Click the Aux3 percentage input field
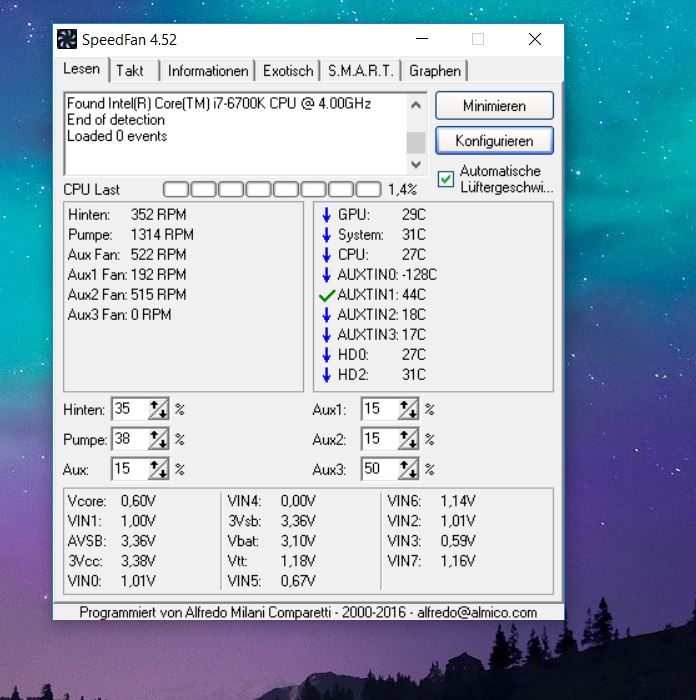The height and width of the screenshot is (700, 696). 379,469
